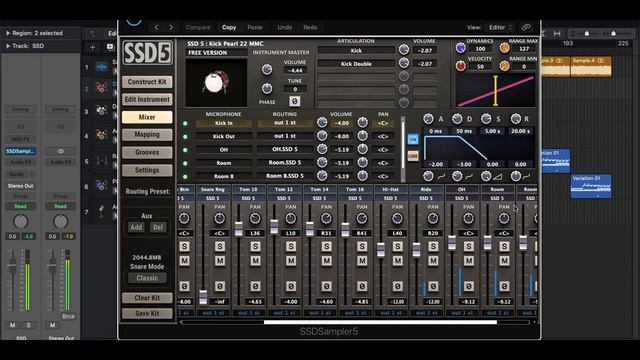Screen dimensions: 640x360
Task: Click the Release envelope knob labeled R
Action: [516, 119]
